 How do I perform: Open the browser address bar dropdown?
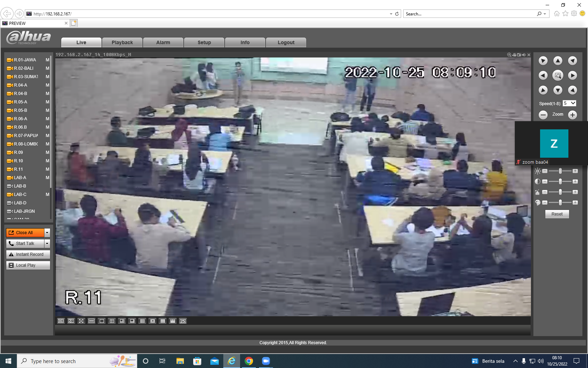coord(391,14)
